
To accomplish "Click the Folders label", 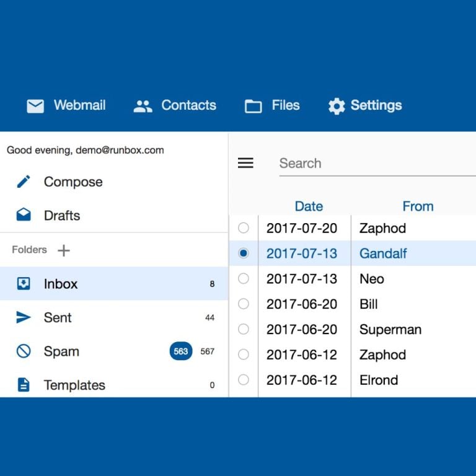I will pos(30,250).
